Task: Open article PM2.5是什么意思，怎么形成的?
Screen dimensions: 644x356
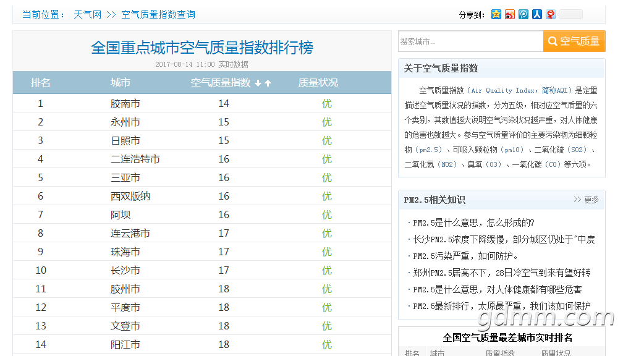Action: (474, 222)
